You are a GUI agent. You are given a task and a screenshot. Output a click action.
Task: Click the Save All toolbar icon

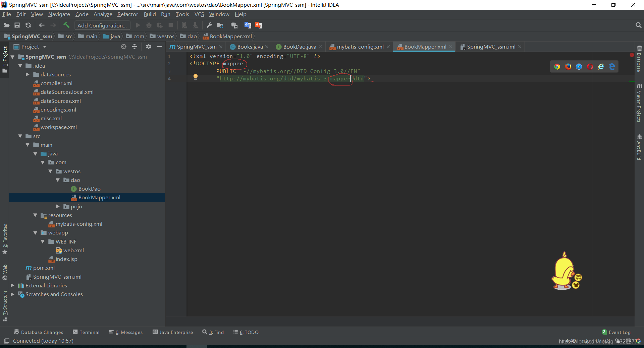tap(17, 25)
